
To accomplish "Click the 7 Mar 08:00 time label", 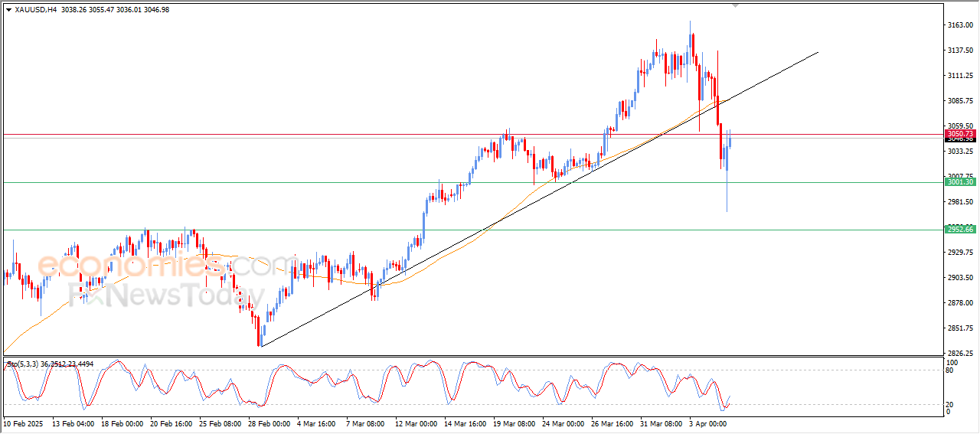I will click(x=366, y=423).
